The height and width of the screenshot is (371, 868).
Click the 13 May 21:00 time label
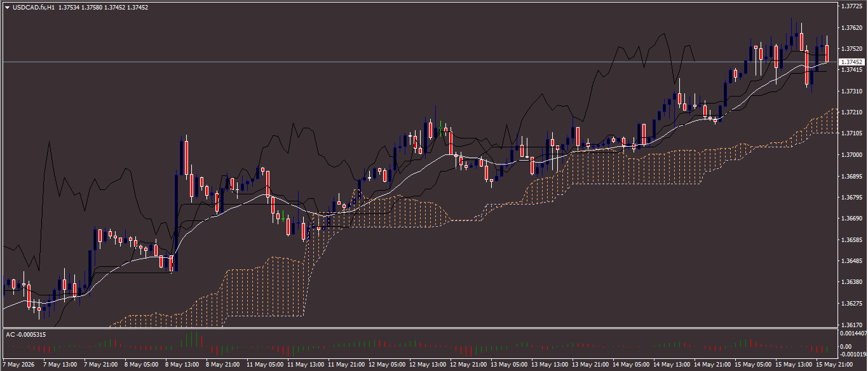590,365
